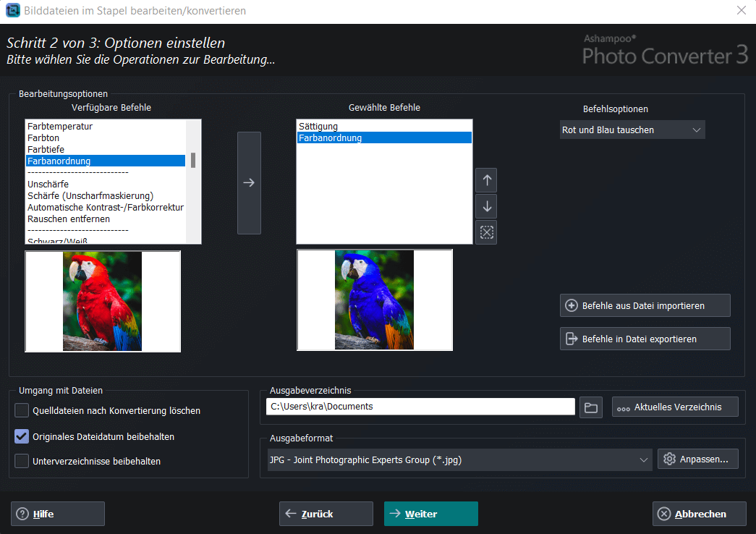Move selected command down

(x=486, y=206)
